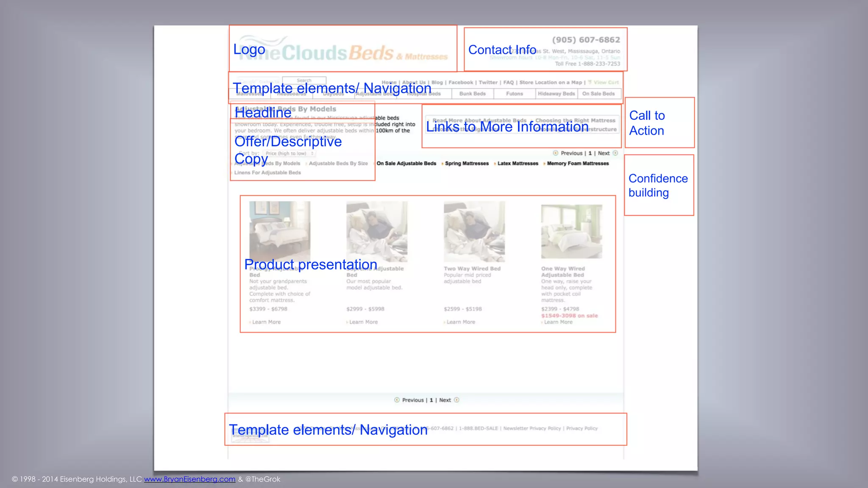Open Spring Mattresses subcategory link

(467, 164)
